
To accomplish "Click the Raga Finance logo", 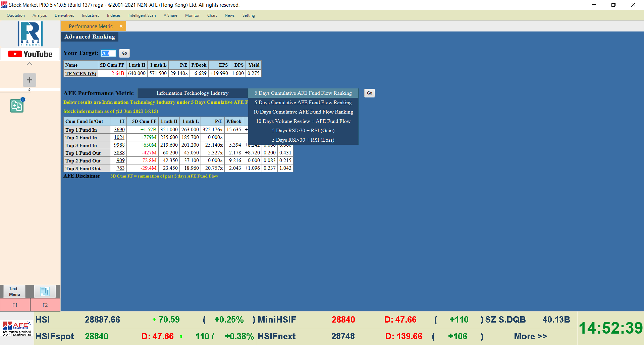I will point(30,34).
